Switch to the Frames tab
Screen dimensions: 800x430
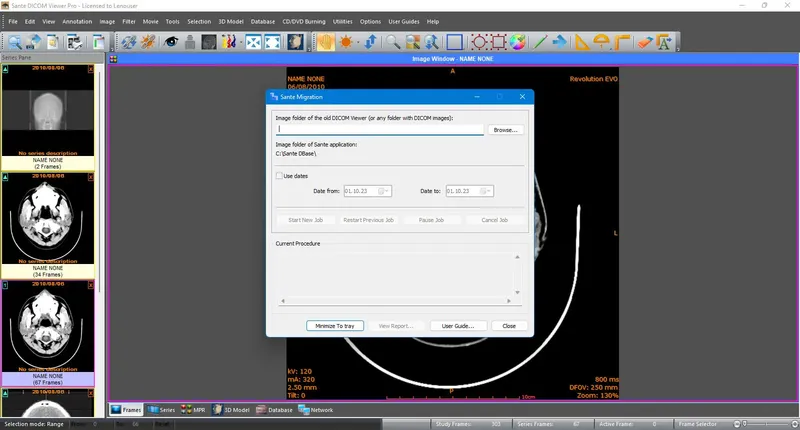(x=126, y=410)
